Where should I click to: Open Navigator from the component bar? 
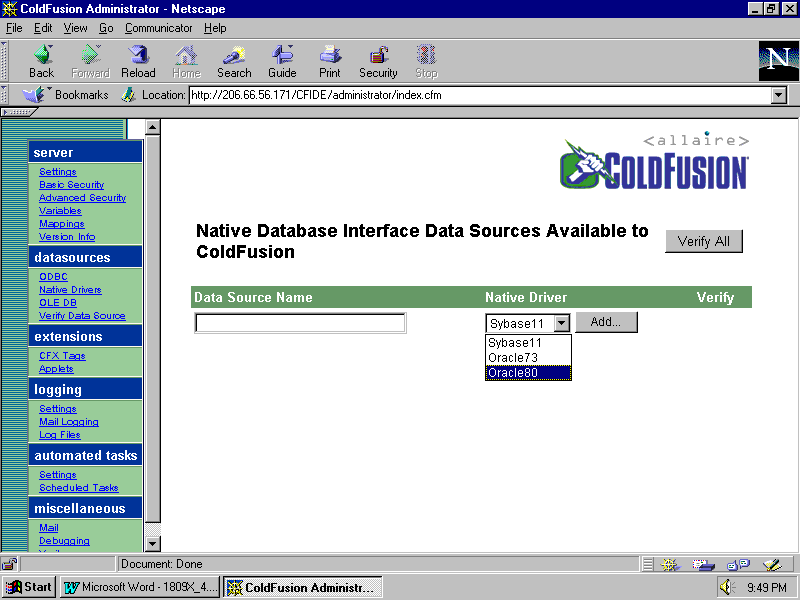pyautogui.click(x=669, y=564)
